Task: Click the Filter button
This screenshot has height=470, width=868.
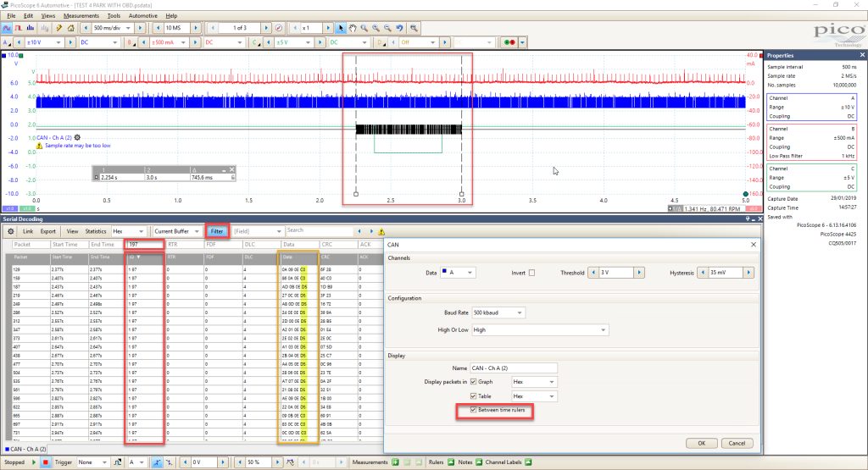Action: click(x=216, y=231)
